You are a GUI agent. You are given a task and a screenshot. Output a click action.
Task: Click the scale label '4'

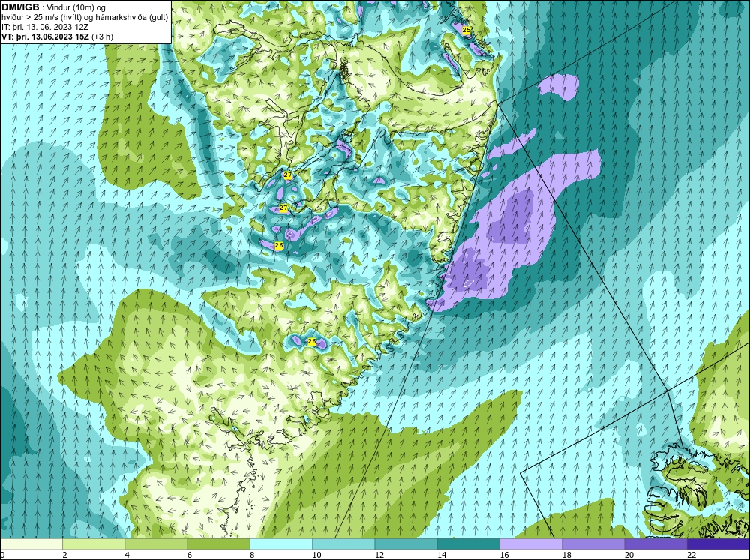(x=127, y=555)
